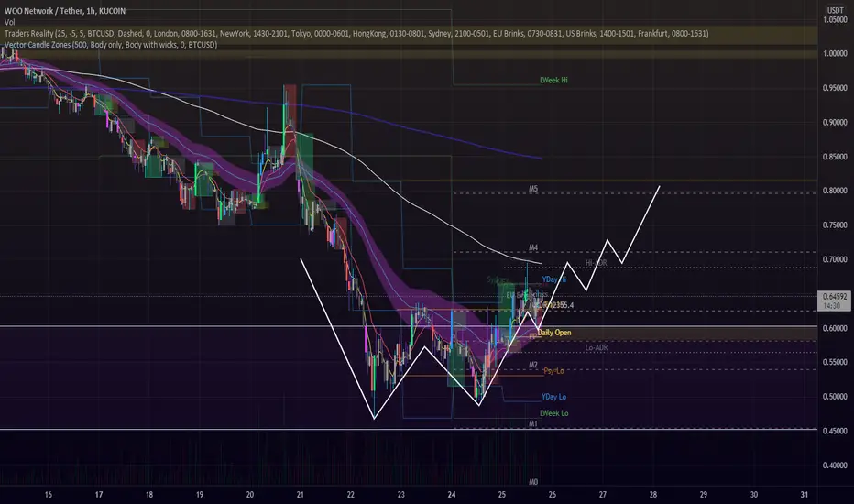Click the YDay Lo level label
The width and height of the screenshot is (854, 504).
tap(553, 397)
